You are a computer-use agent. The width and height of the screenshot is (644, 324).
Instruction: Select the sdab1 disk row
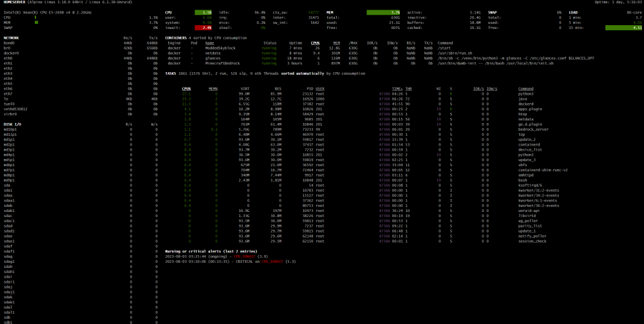coord(80,211)
